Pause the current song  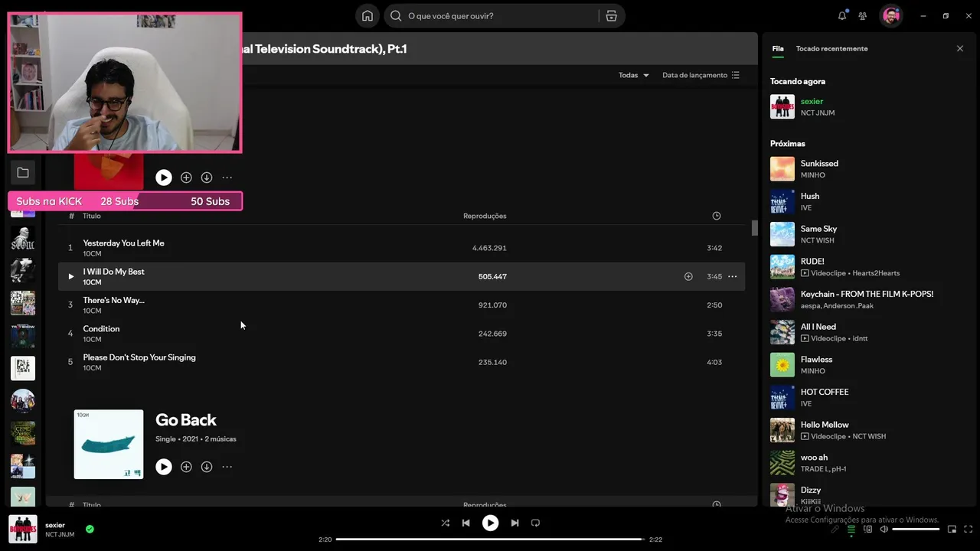[x=490, y=523]
